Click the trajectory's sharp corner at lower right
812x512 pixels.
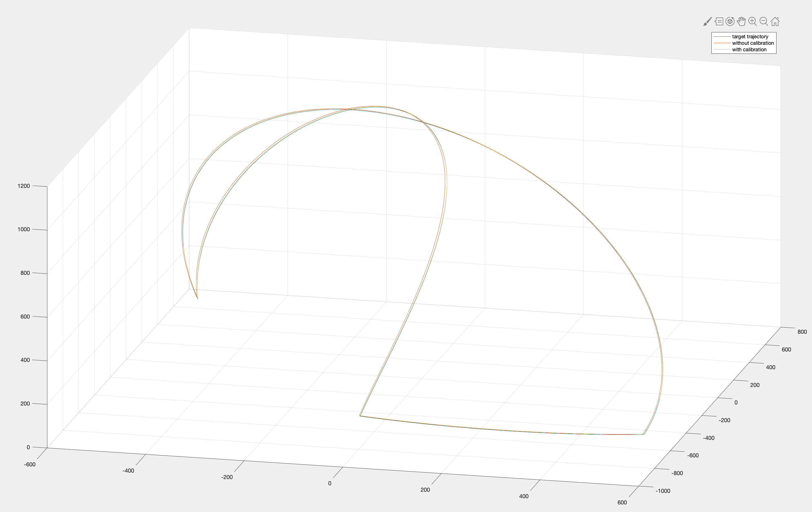(x=644, y=434)
